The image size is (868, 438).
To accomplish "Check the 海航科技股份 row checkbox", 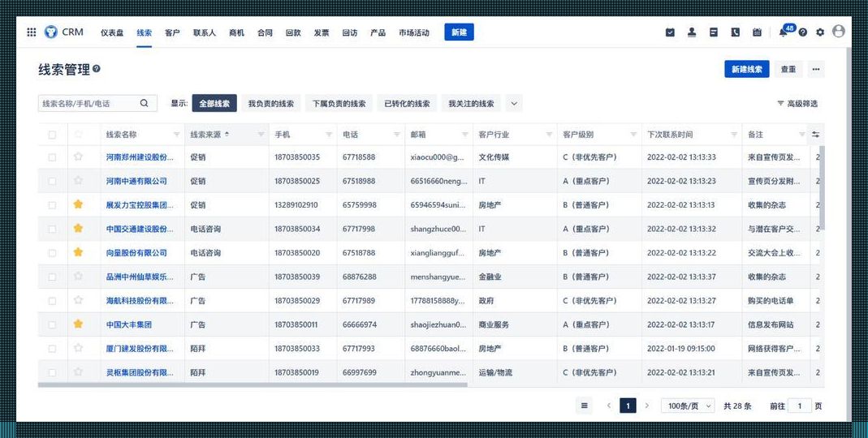I will click(52, 301).
